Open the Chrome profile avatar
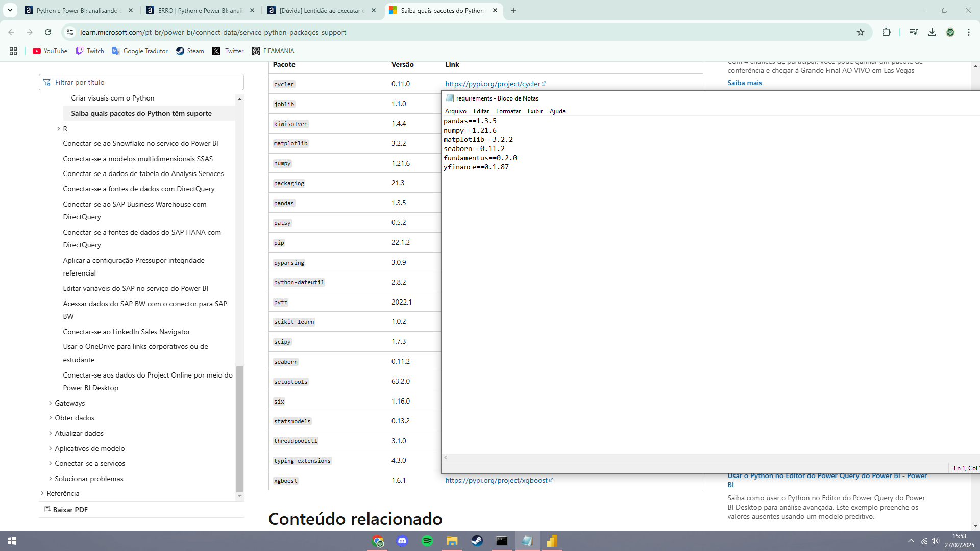The width and height of the screenshot is (980, 551). (x=950, y=32)
